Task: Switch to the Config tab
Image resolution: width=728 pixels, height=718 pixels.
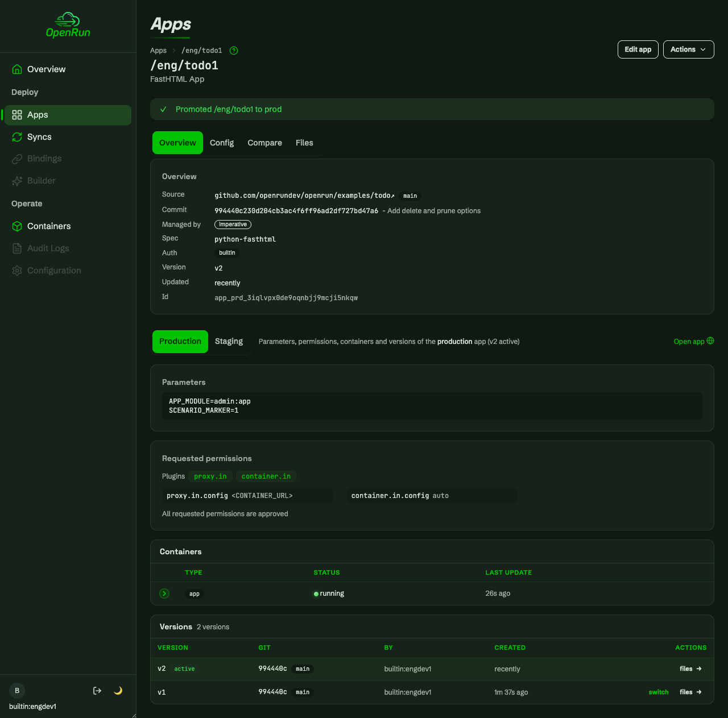Action: point(222,143)
